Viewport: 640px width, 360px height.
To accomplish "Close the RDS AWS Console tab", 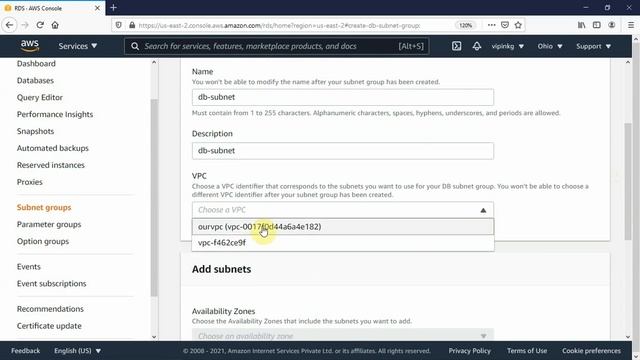I will coord(97,8).
